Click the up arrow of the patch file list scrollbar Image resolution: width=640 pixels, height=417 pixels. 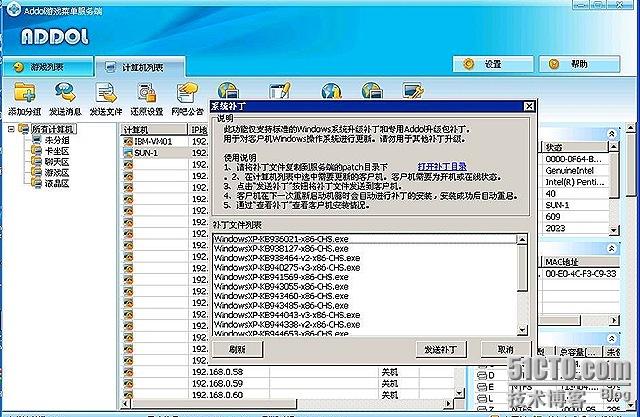point(522,240)
